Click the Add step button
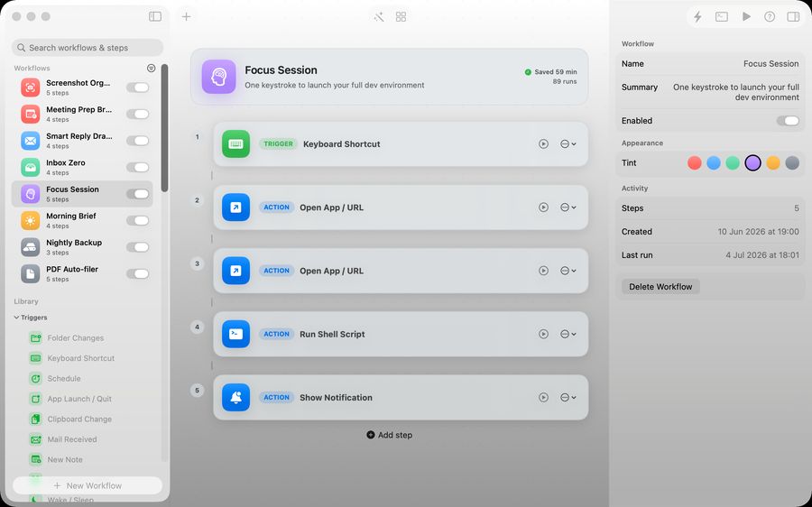This screenshot has height=507, width=812. click(x=390, y=435)
